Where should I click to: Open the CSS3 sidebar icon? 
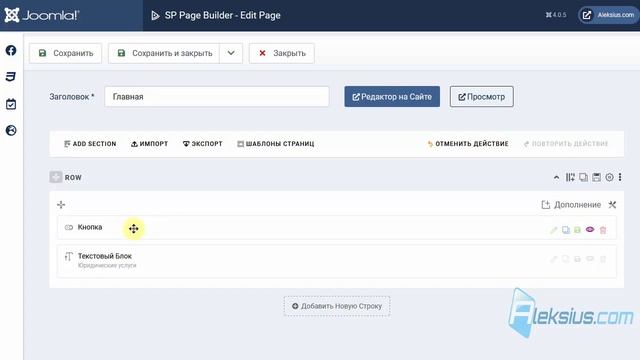coord(11,77)
